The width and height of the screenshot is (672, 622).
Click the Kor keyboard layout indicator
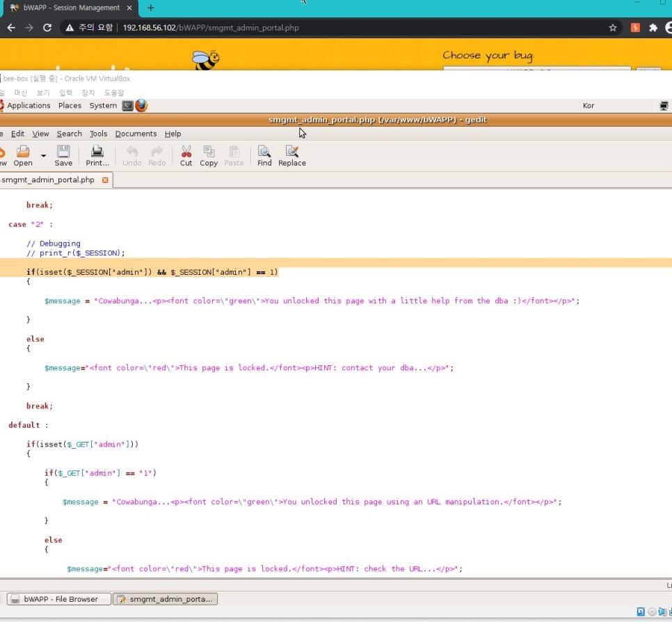pos(589,106)
